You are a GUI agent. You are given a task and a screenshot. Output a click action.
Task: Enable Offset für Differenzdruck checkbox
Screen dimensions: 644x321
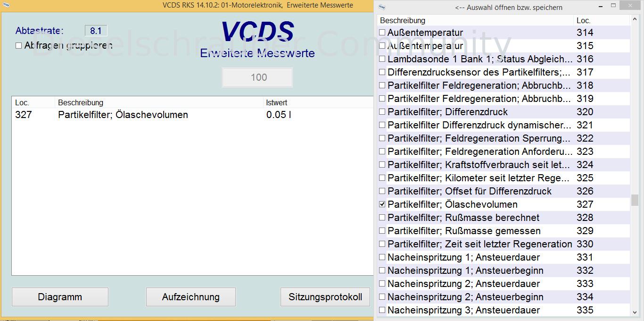[x=382, y=191]
